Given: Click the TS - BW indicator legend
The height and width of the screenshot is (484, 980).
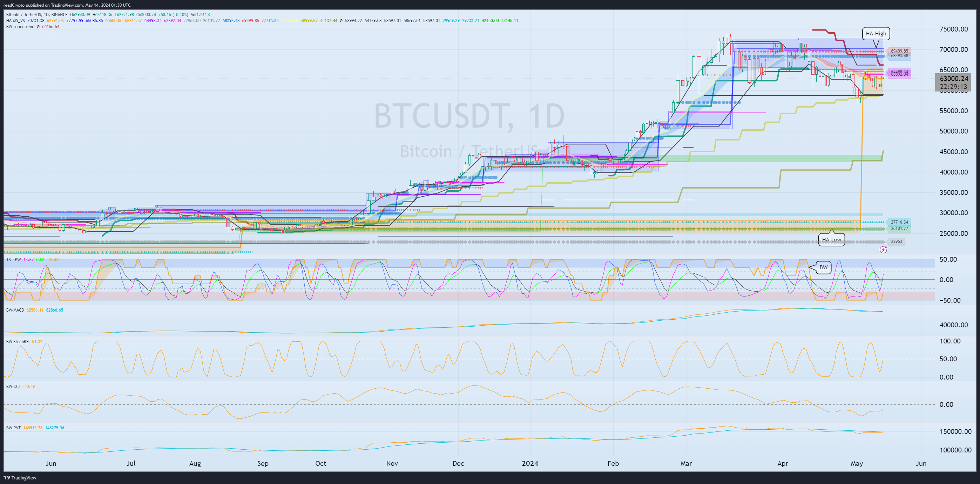Looking at the screenshot, I should (14, 260).
